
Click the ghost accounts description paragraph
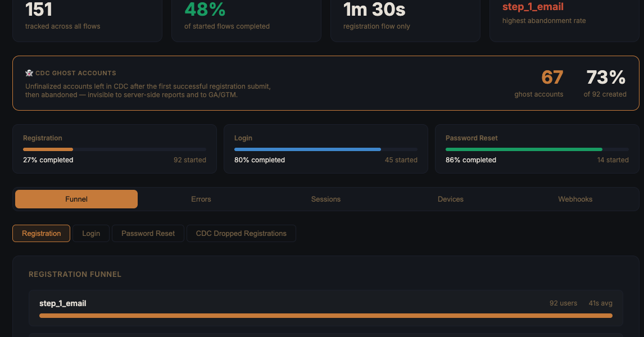[x=148, y=91]
